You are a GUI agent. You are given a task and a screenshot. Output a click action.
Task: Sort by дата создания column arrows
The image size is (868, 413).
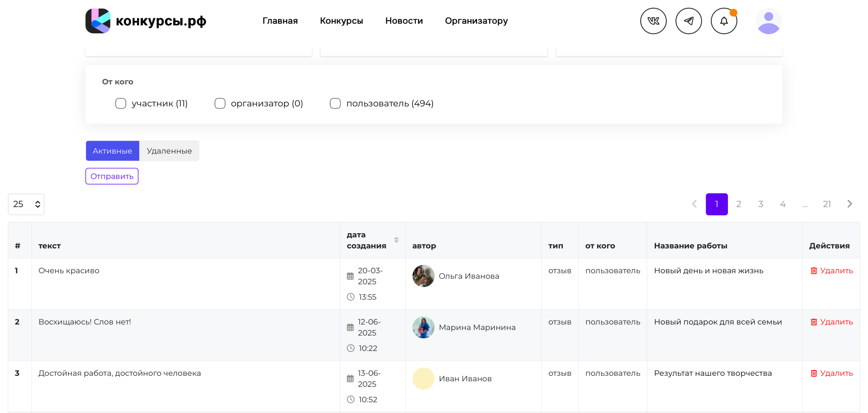point(396,240)
